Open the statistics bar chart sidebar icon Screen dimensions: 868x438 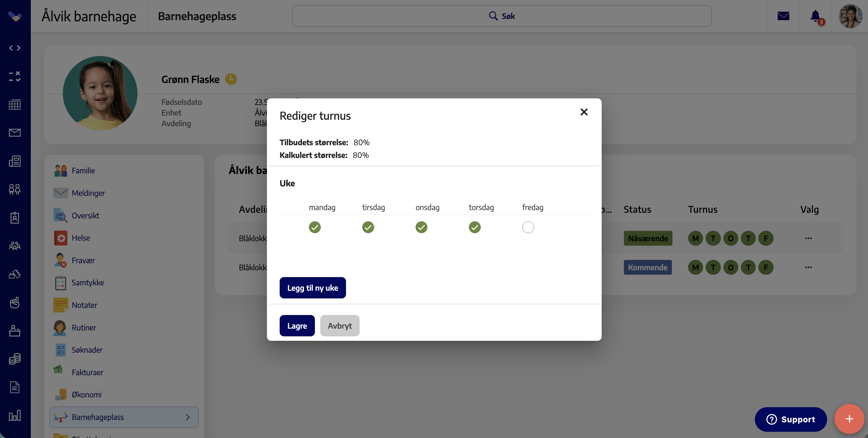(x=15, y=415)
